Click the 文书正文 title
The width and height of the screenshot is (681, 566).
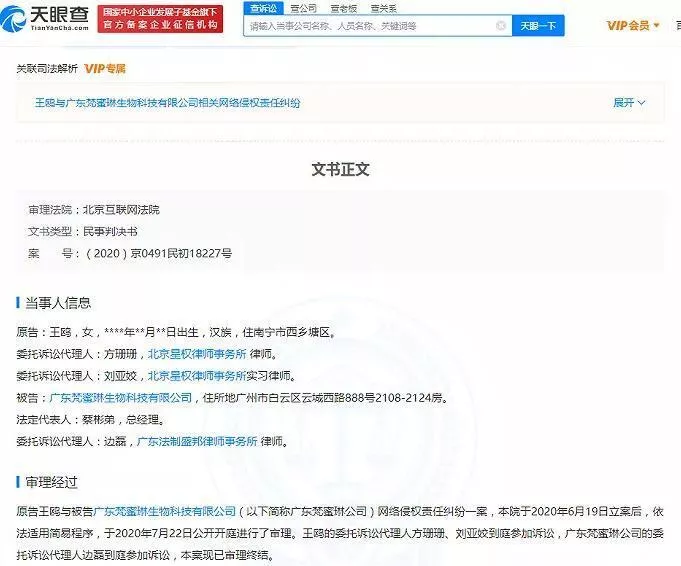click(340, 169)
